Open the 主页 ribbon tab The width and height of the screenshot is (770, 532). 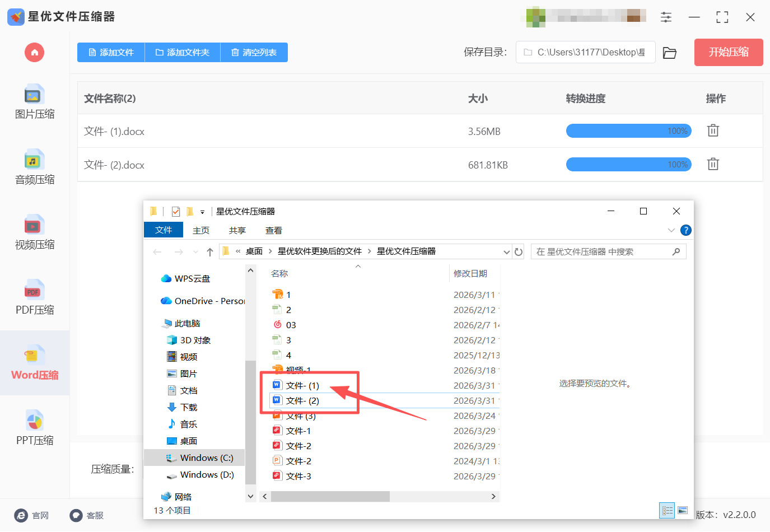click(201, 230)
